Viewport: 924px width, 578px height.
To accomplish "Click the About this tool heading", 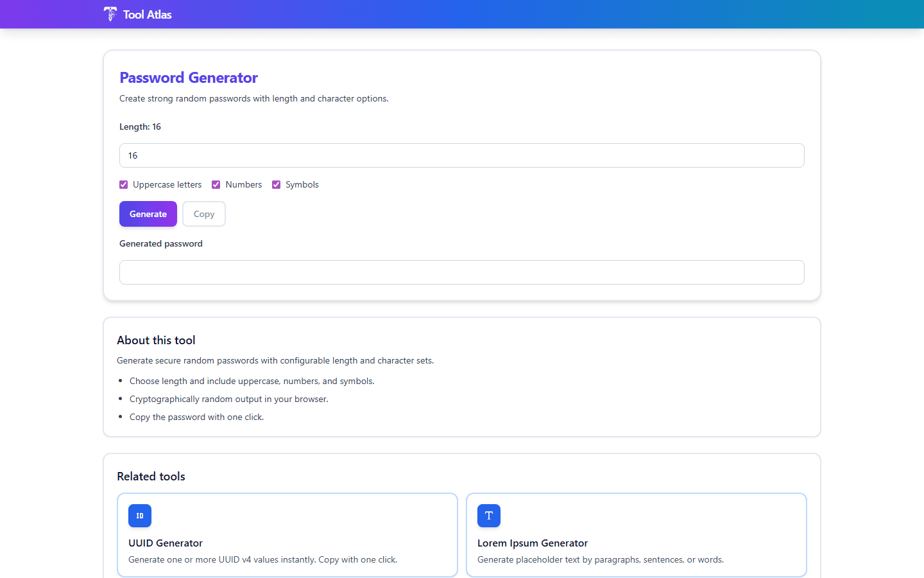I will pos(156,340).
